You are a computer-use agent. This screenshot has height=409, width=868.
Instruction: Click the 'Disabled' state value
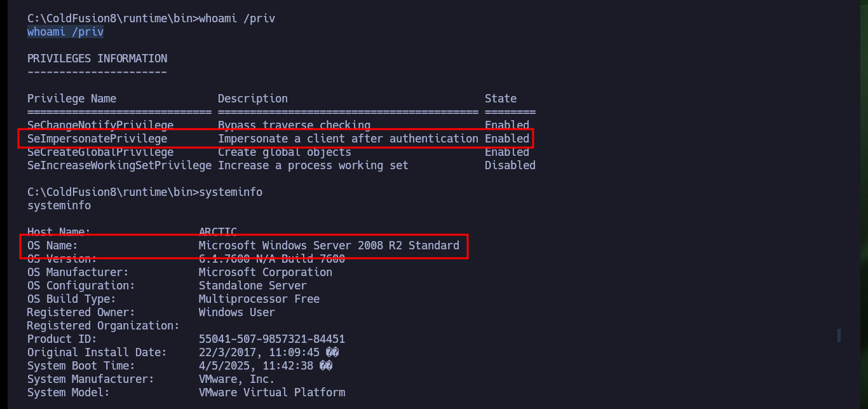click(x=510, y=165)
